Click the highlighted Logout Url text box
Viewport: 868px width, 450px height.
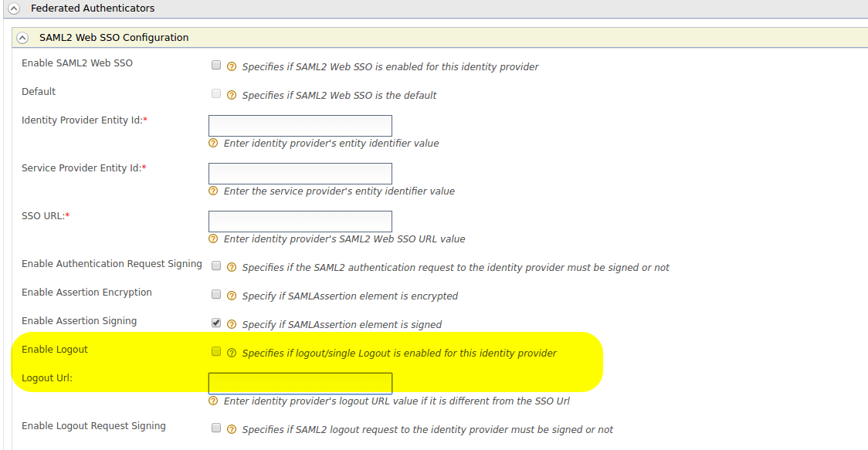pyautogui.click(x=300, y=383)
